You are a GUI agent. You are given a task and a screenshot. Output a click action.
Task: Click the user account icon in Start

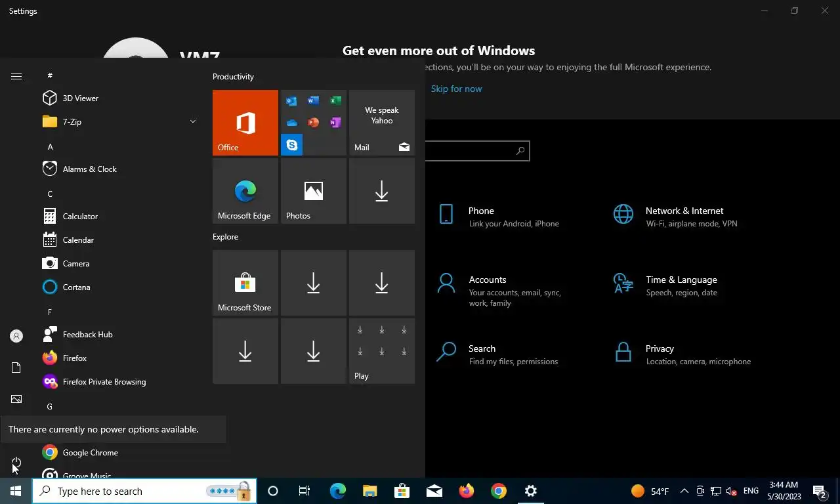point(16,336)
